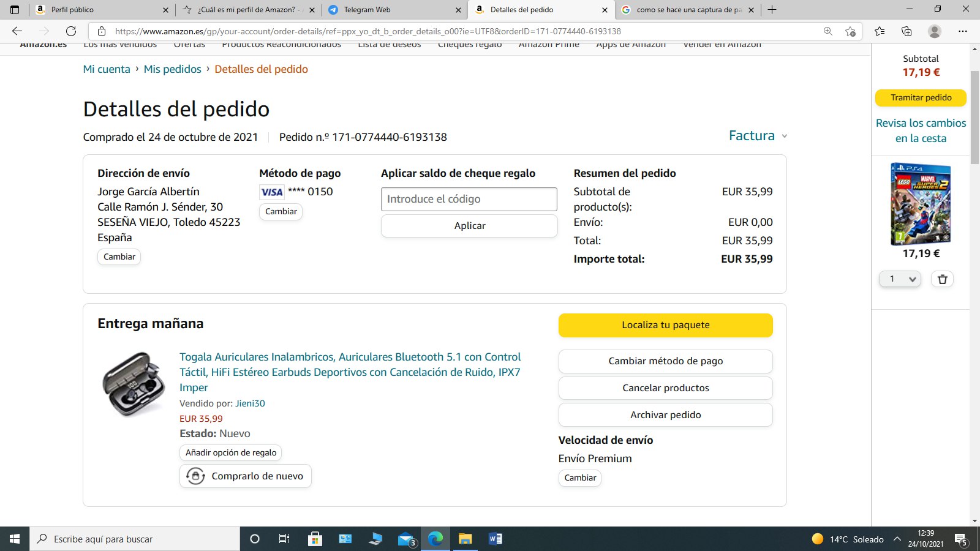Open the basket quantity dropdown
The height and width of the screenshot is (551, 980).
(x=900, y=279)
